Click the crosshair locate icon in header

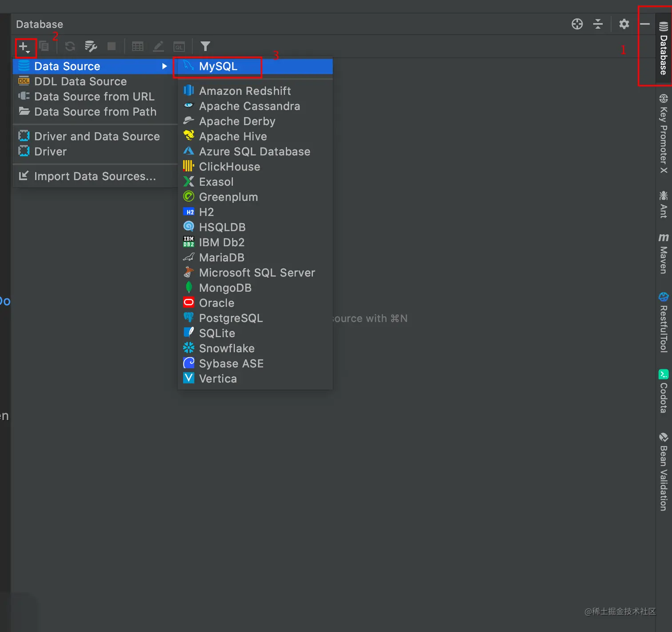[x=577, y=24]
